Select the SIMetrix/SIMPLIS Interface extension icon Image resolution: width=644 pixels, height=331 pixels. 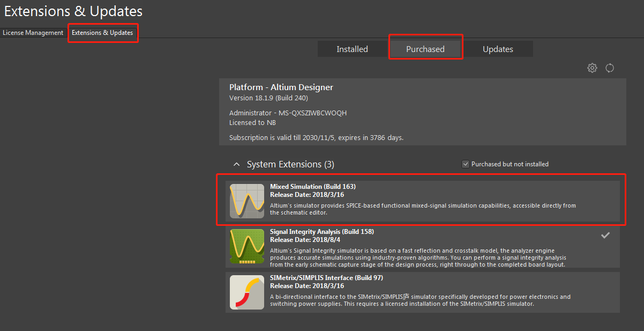tap(247, 292)
